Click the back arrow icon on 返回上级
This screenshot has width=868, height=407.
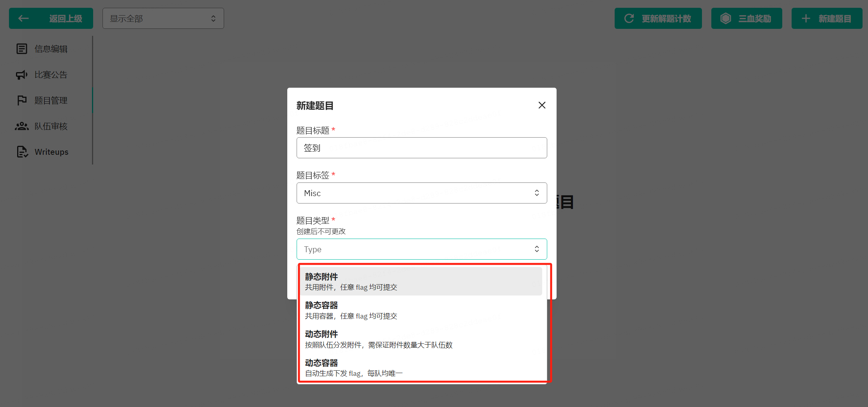point(23,18)
